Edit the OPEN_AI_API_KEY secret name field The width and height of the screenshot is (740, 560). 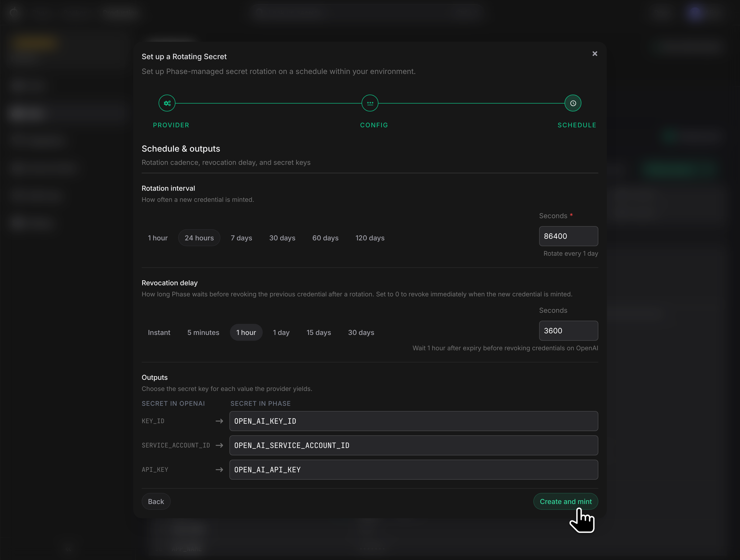click(x=414, y=470)
